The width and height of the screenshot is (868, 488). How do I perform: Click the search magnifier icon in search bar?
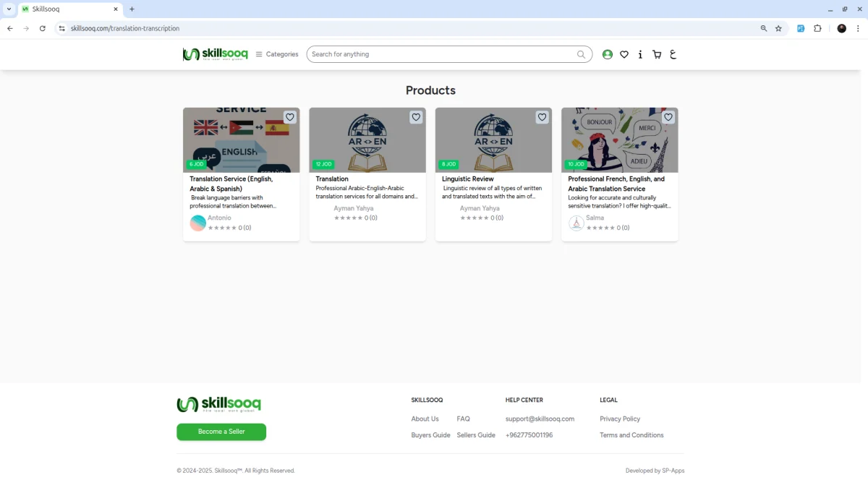tap(582, 54)
